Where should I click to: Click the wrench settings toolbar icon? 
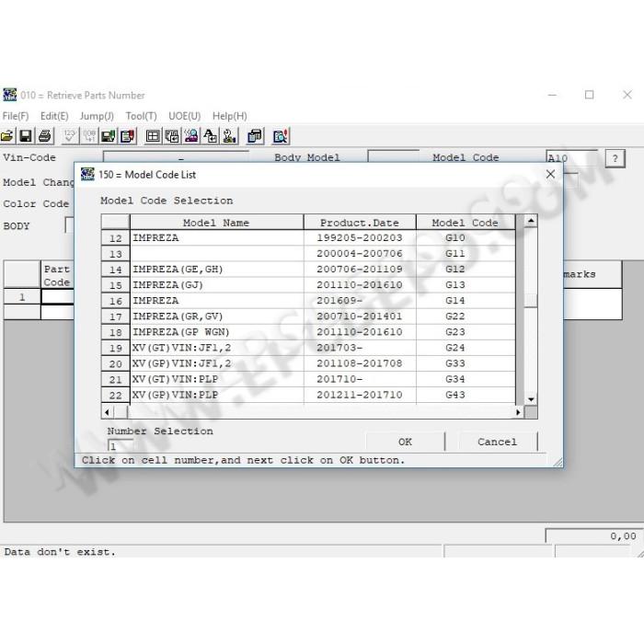click(230, 136)
